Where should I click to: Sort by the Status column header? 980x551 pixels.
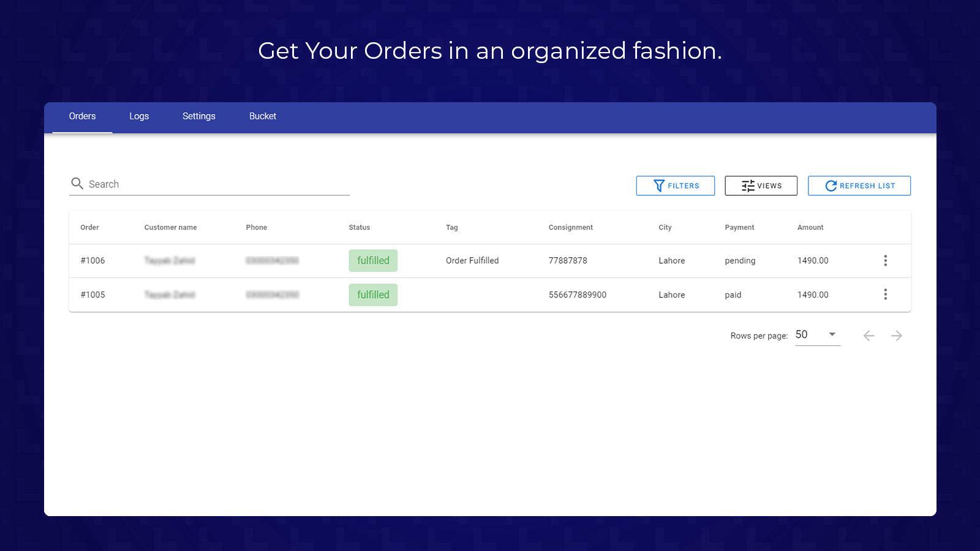click(359, 227)
